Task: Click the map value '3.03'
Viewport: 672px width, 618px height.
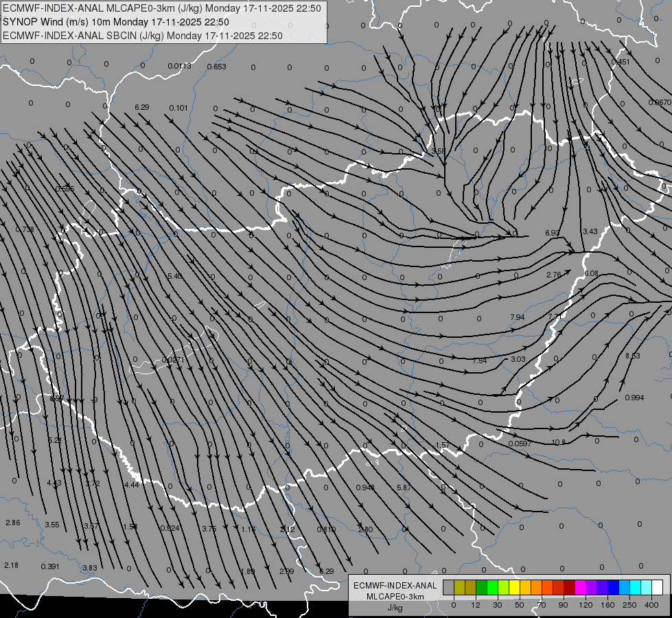Action: (x=518, y=359)
